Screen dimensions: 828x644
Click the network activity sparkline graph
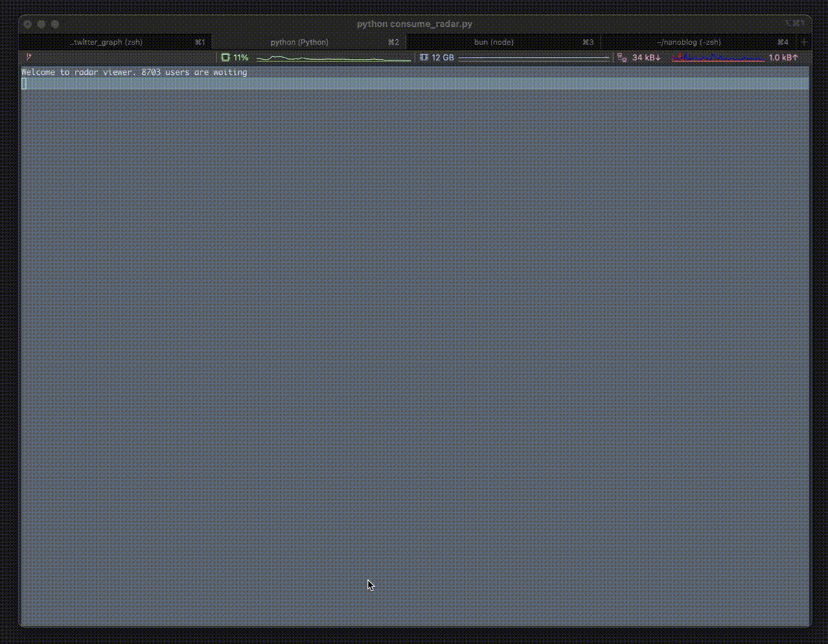(x=717, y=58)
